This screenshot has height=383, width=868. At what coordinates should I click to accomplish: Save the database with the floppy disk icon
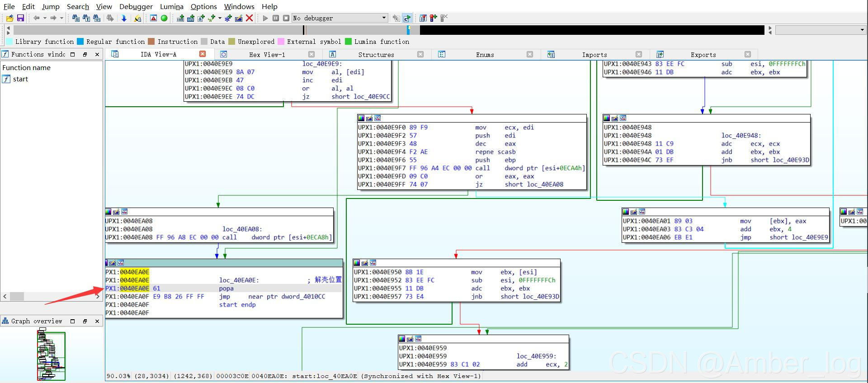pos(20,18)
